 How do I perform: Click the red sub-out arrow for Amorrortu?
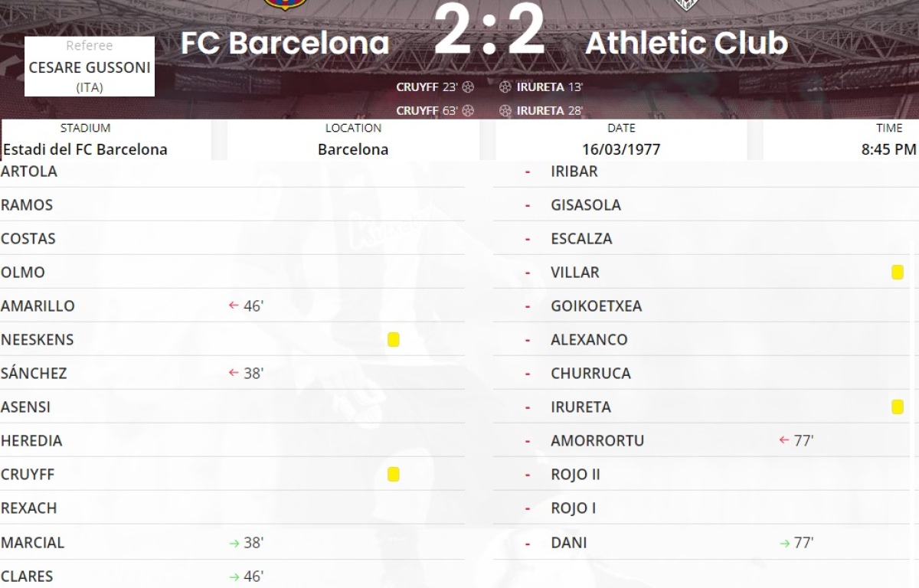tap(783, 440)
